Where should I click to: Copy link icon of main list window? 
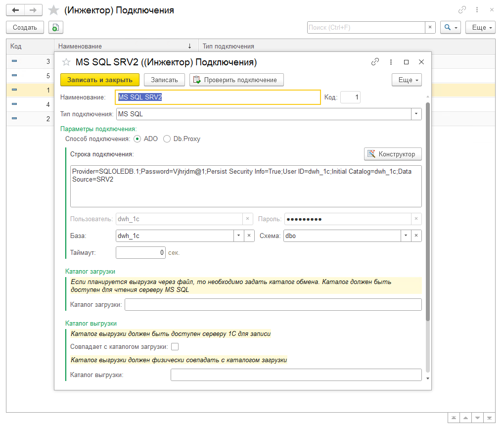(462, 10)
